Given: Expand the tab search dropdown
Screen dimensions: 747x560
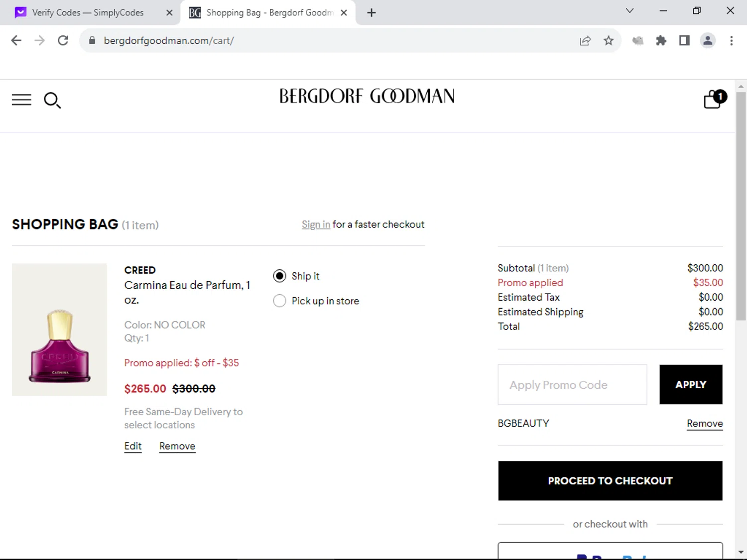Looking at the screenshot, I should click(629, 10).
